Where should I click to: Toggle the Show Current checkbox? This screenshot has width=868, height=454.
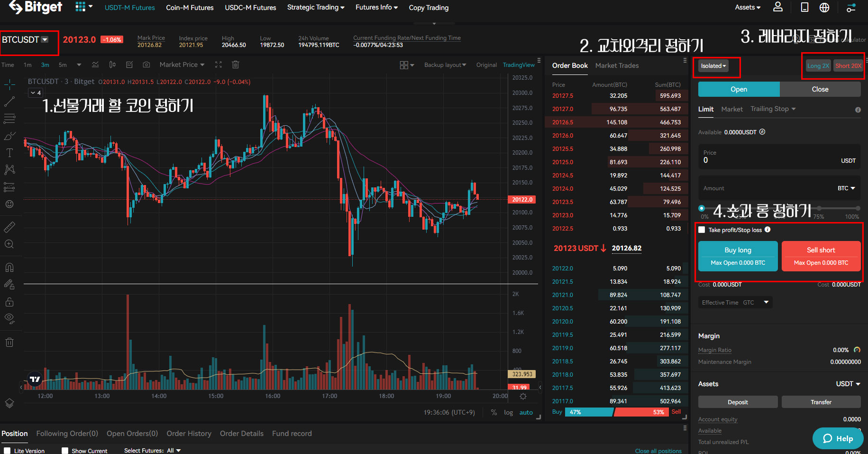65,451
